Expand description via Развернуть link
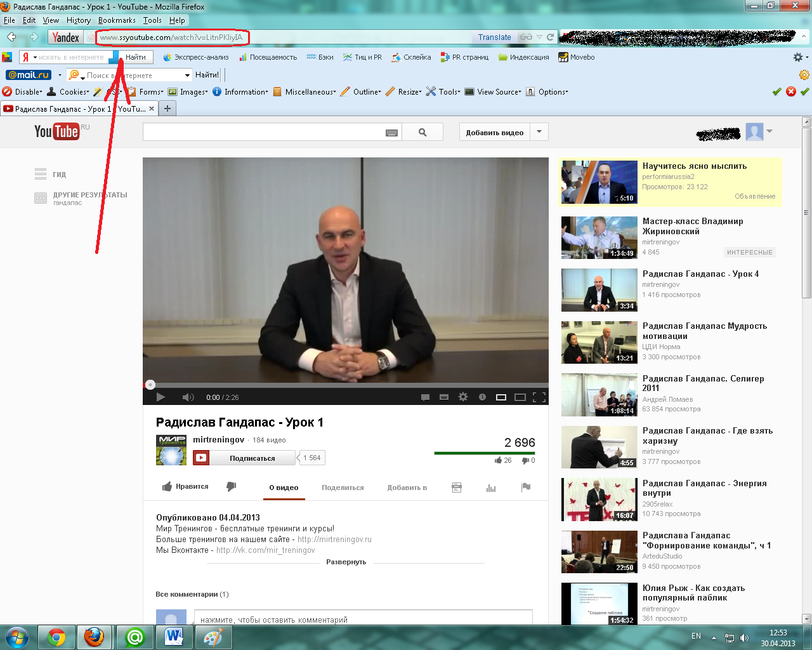Screen dimensions: 812x650 click(x=346, y=562)
